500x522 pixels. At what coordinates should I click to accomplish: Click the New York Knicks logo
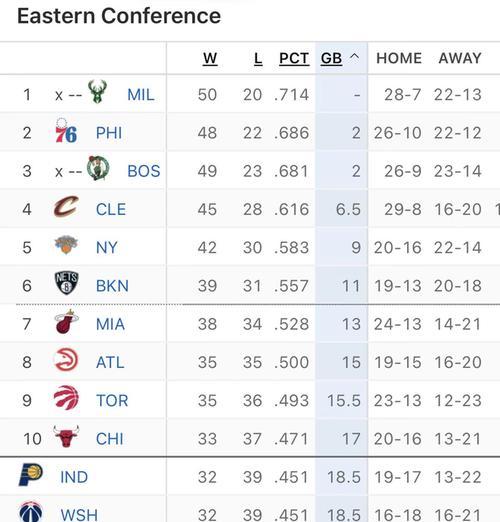point(66,245)
